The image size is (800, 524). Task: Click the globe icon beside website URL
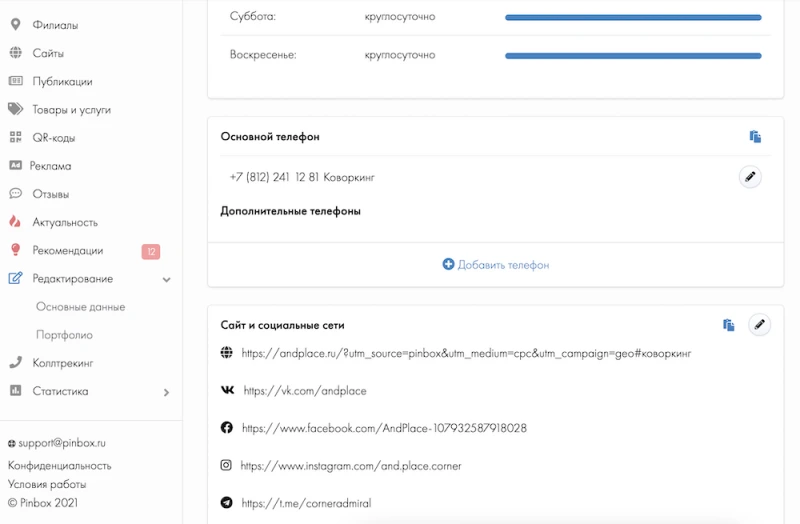click(227, 353)
